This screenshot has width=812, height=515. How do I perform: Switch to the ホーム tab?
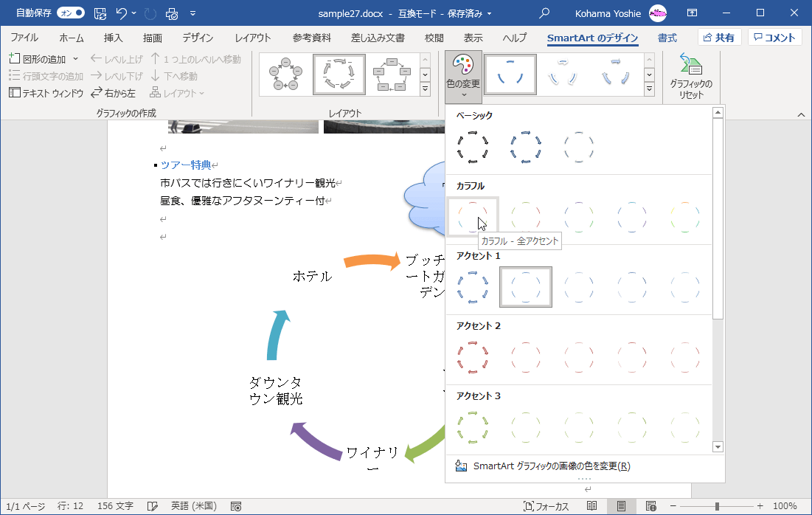coord(72,38)
